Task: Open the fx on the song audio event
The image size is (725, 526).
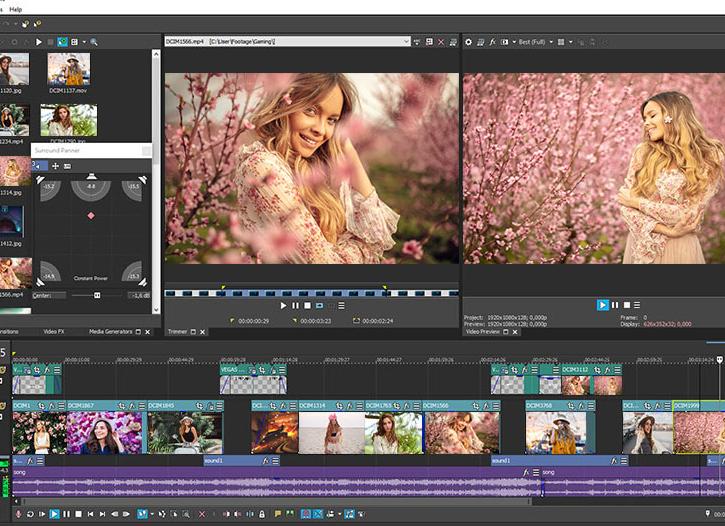Action: (x=526, y=472)
